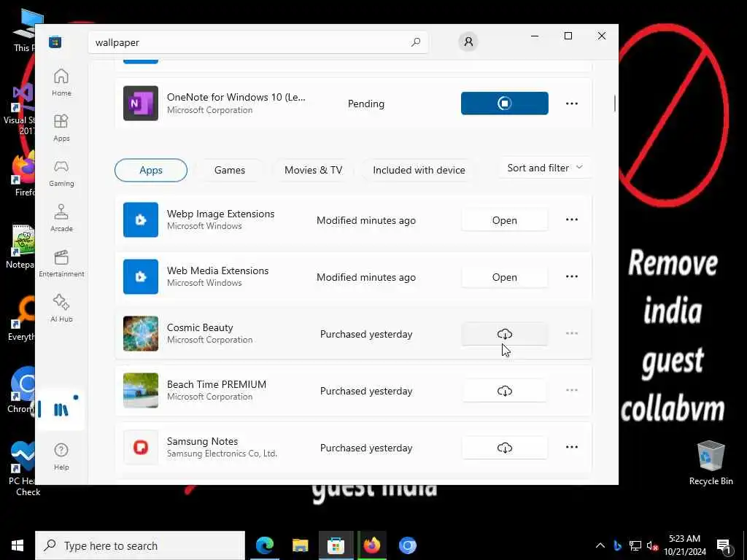Click Microsoft Store taskbar icon
The height and width of the screenshot is (560, 747).
[336, 545]
